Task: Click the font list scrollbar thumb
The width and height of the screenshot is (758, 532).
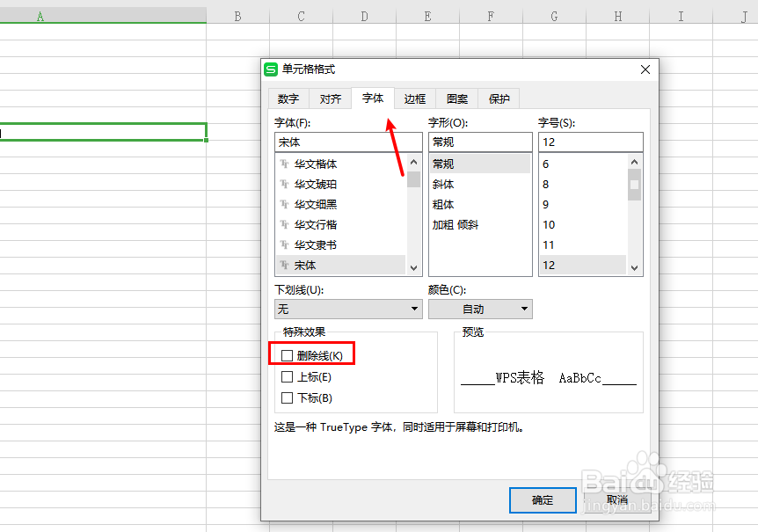Action: point(414,179)
